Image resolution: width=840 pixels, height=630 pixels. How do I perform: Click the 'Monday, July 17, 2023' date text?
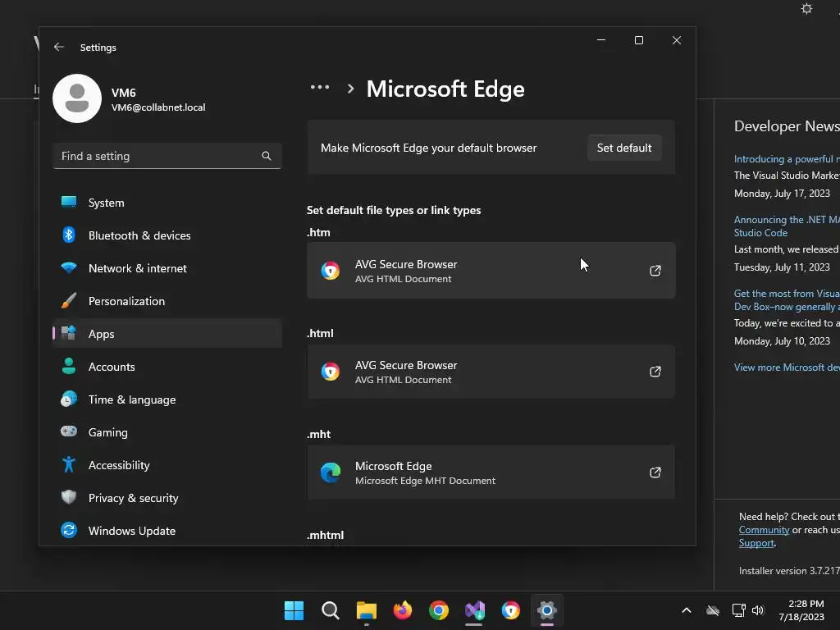(x=782, y=194)
